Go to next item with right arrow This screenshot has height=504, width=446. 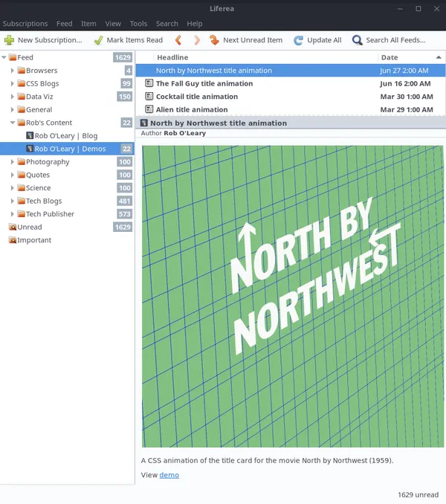197,40
